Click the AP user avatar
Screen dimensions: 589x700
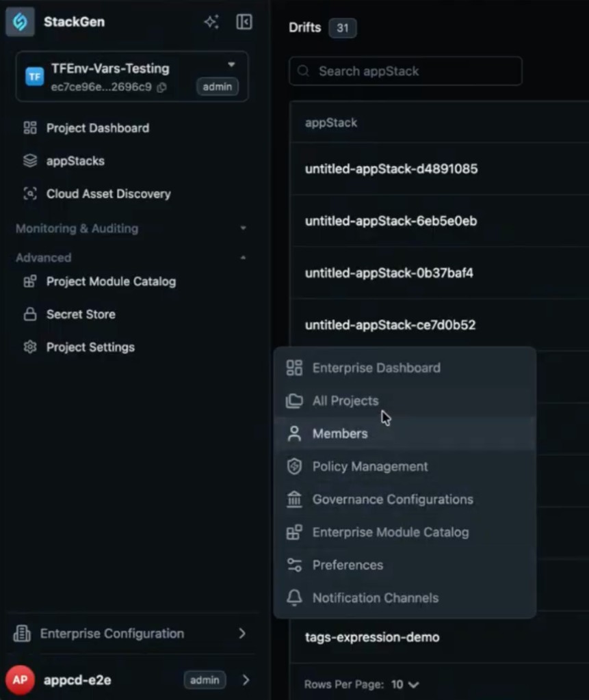pyautogui.click(x=20, y=680)
